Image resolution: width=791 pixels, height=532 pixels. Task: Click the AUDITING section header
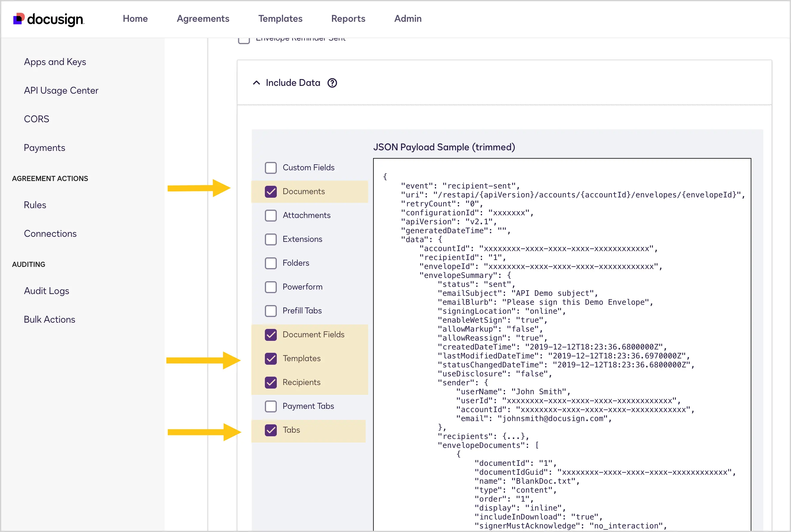pos(29,264)
